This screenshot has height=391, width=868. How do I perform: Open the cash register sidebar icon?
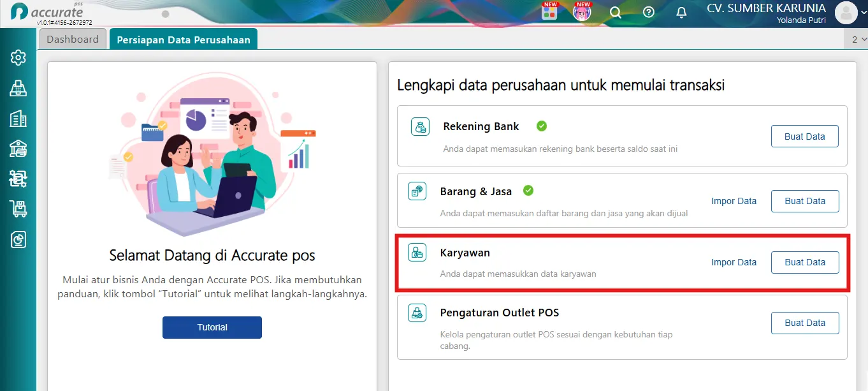pyautogui.click(x=18, y=88)
